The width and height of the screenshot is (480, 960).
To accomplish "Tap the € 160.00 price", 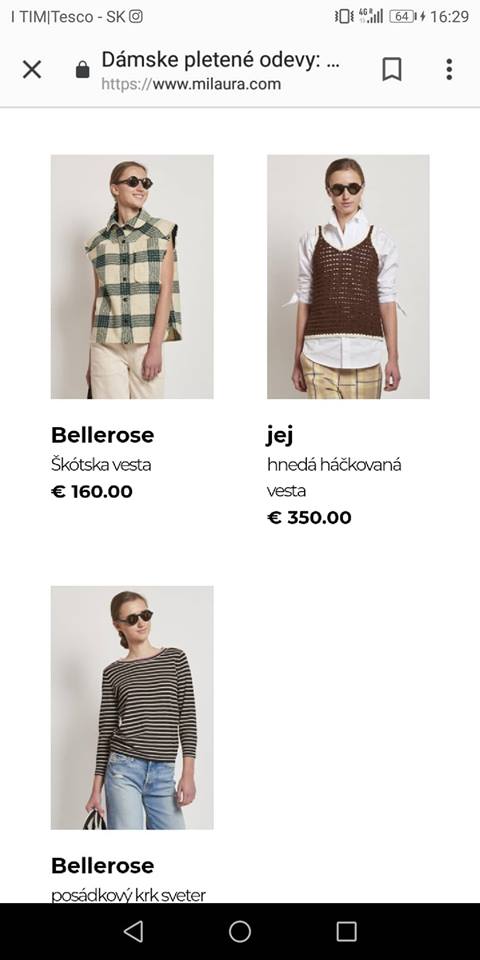I will (92, 492).
